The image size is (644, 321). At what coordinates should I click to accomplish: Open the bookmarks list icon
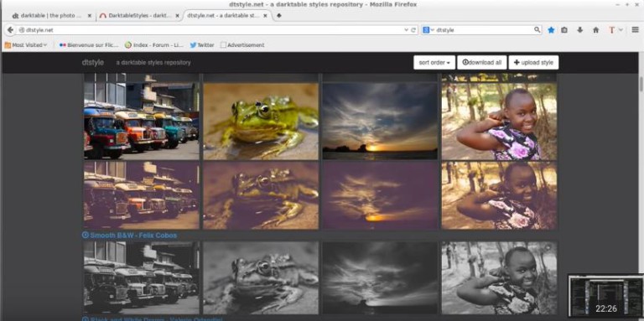click(x=564, y=30)
